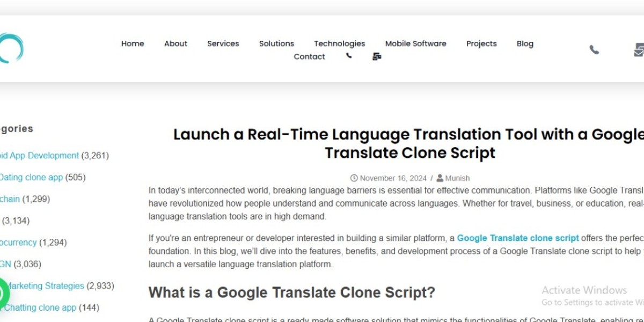Click the user icon beside Munish
The width and height of the screenshot is (644, 322).
[x=440, y=178]
